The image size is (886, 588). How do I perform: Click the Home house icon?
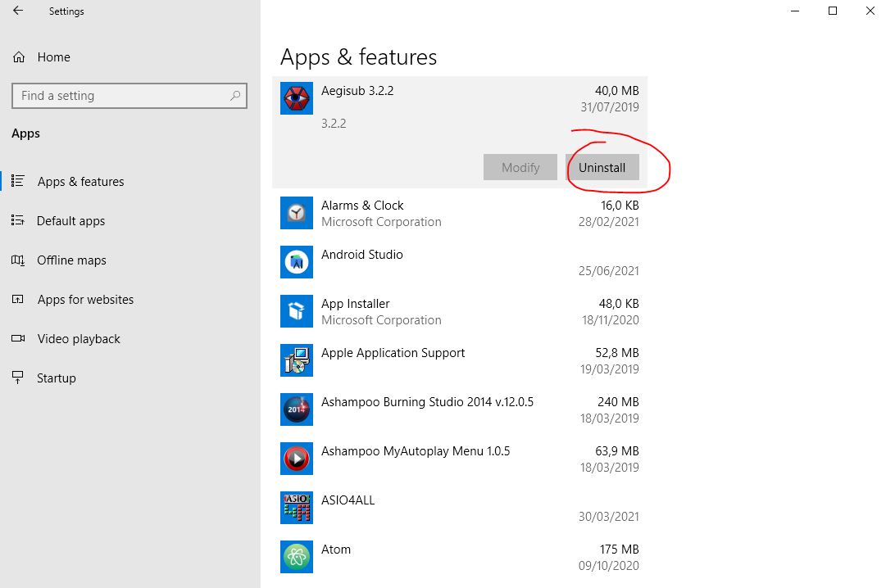[17, 57]
